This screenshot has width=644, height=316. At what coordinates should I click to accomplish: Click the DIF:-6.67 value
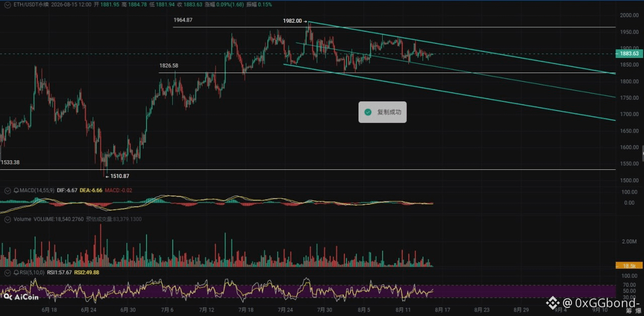[x=67, y=191]
